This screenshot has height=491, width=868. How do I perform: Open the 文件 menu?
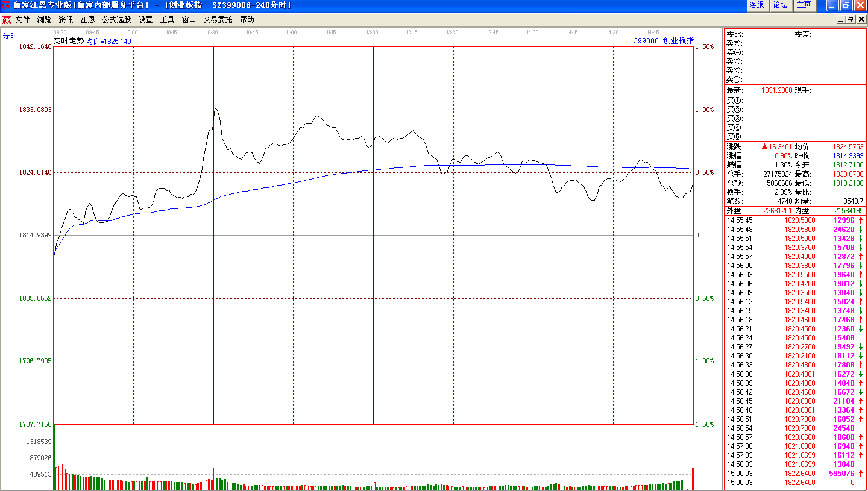(x=22, y=20)
